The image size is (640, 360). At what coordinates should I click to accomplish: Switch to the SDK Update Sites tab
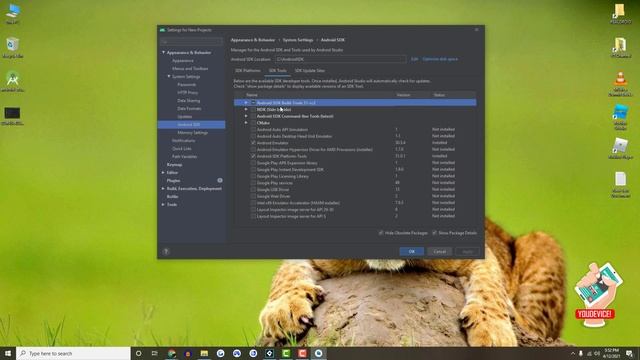coord(310,71)
